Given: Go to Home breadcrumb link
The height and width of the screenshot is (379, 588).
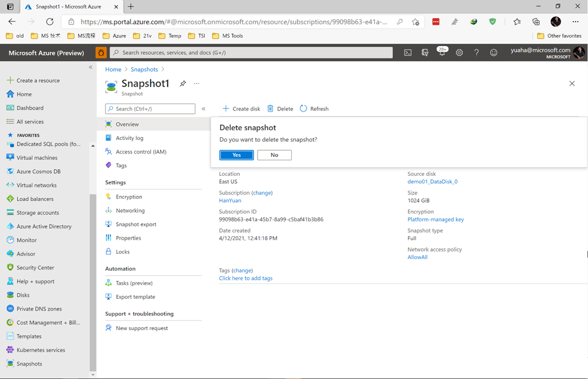Looking at the screenshot, I should tap(113, 69).
